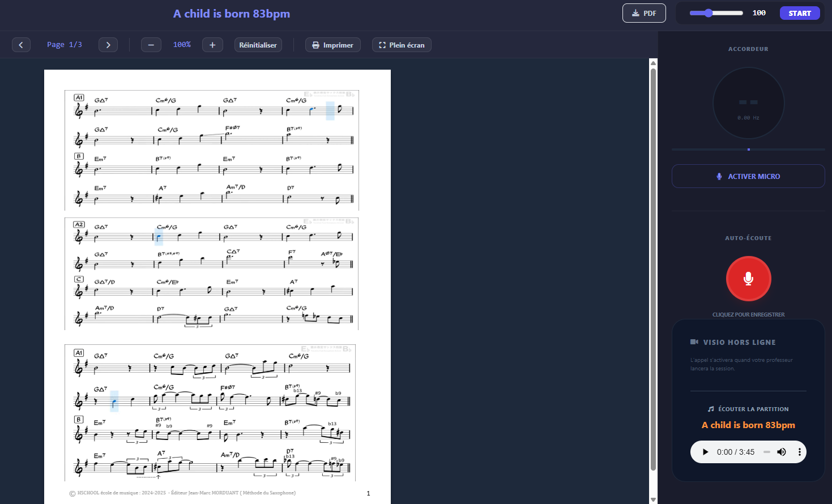Click the tuner pitch indicator bar
This screenshot has width=832, height=504.
(748, 150)
